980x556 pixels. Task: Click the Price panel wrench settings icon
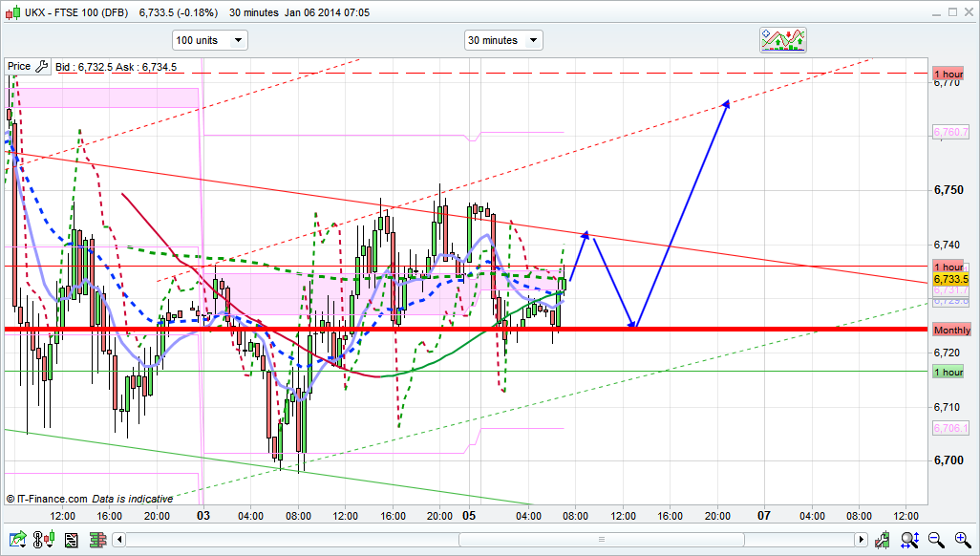pyautogui.click(x=41, y=67)
